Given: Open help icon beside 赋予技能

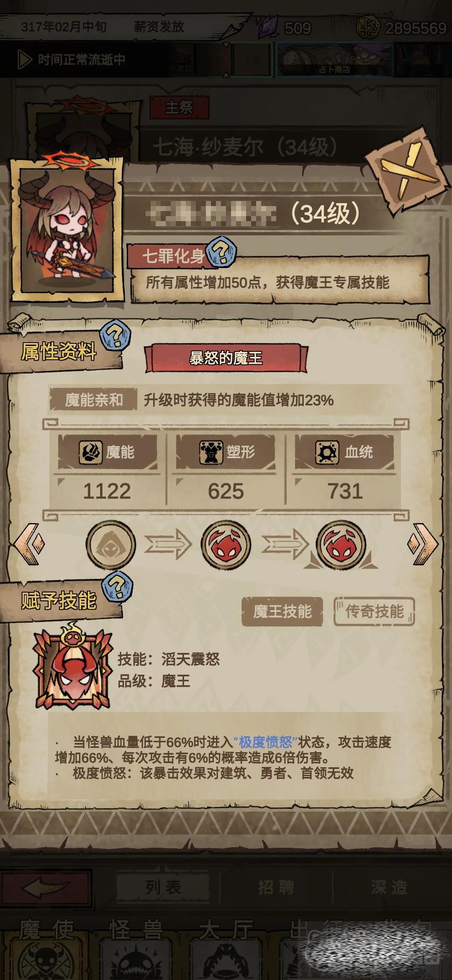Looking at the screenshot, I should (118, 586).
